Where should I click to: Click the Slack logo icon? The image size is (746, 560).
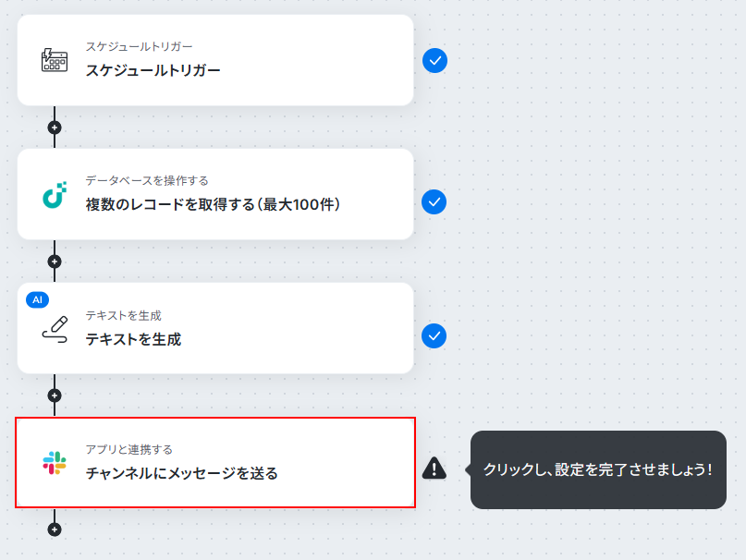point(55,463)
